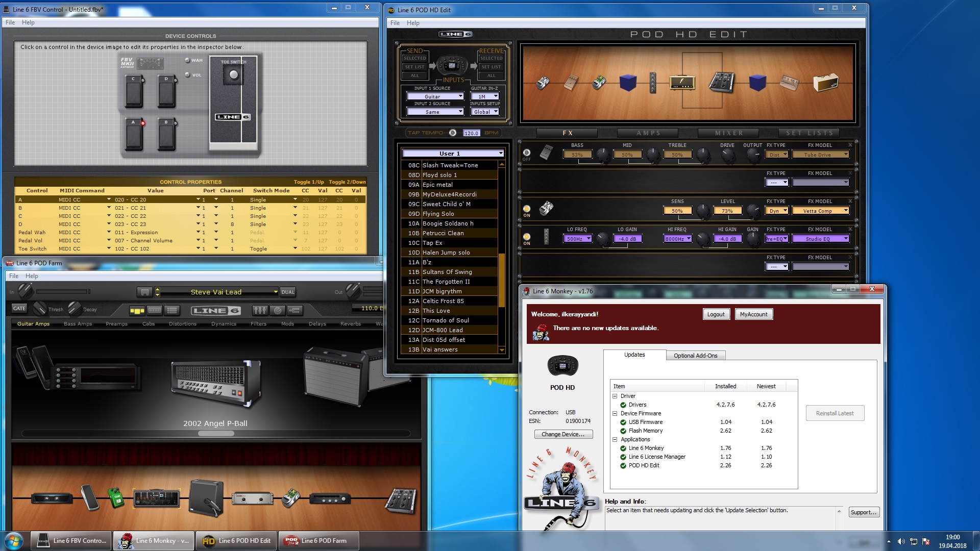Click the Drive knob on Tube Drive row
The image size is (980, 551).
pos(727,155)
